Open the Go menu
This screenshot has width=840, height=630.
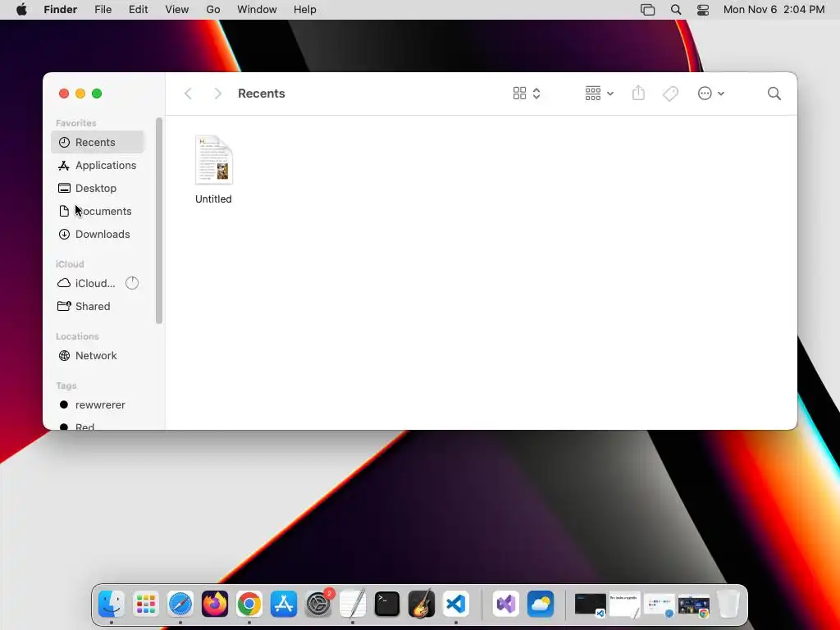click(213, 9)
